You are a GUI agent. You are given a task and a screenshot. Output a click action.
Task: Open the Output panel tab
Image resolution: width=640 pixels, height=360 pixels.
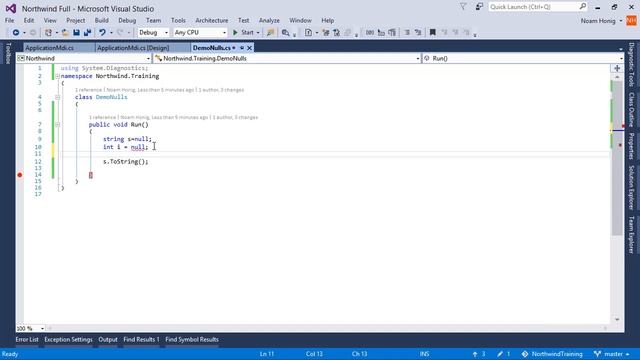[108, 340]
